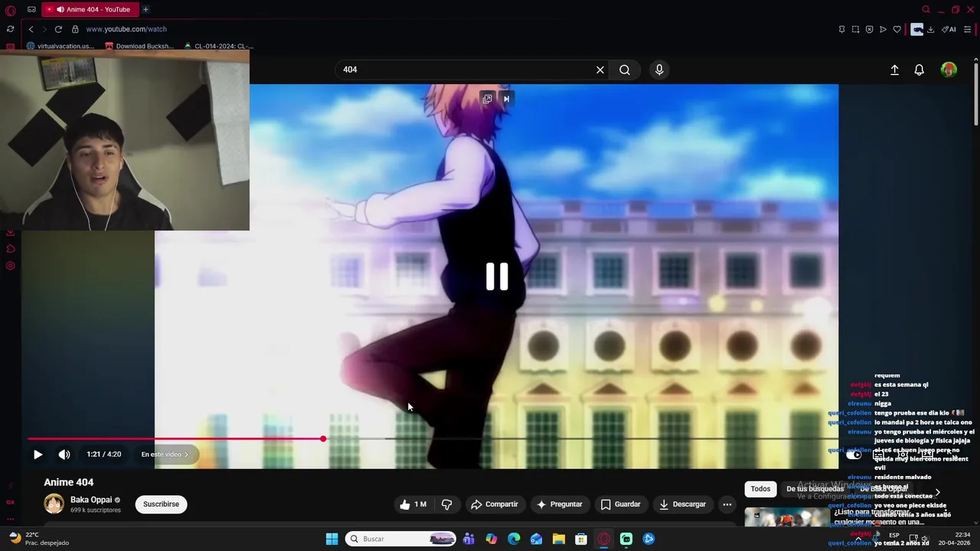Image resolution: width=980 pixels, height=551 pixels.
Task: Select the 'De tus búsquedas' chip
Action: (815, 489)
